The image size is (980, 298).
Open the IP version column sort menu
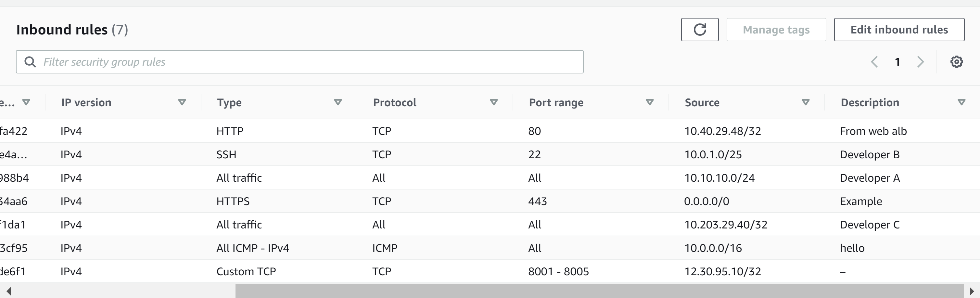click(182, 102)
